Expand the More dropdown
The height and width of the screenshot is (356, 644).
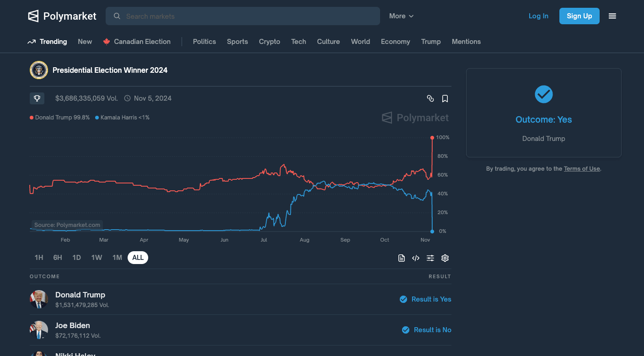click(401, 16)
